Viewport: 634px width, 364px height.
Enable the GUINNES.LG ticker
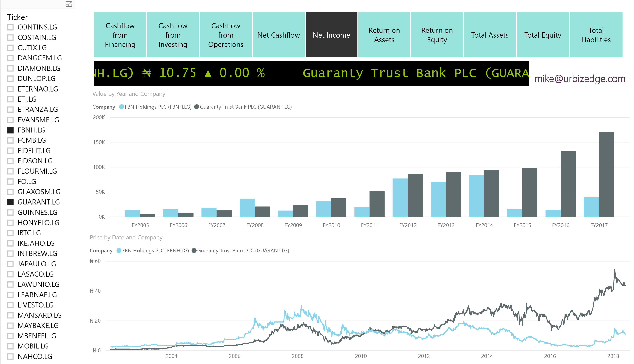pyautogui.click(x=11, y=212)
